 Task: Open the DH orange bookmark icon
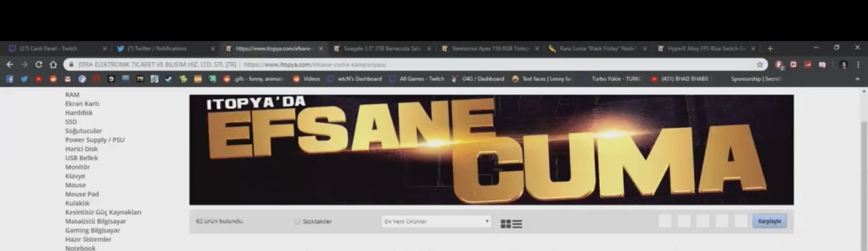coord(198,79)
